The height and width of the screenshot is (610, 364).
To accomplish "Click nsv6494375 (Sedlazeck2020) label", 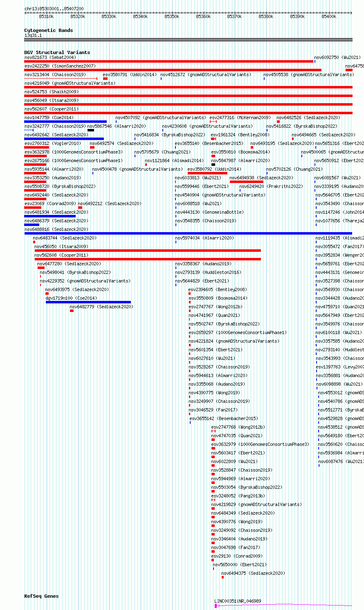I will pyautogui.click(x=253, y=573).
